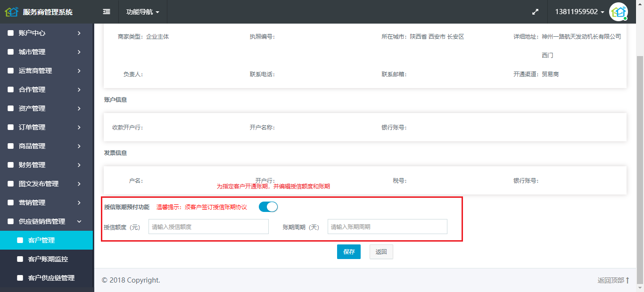Click icon beside 供应链销售管理 menu
The image size is (644, 292).
click(x=10, y=221)
